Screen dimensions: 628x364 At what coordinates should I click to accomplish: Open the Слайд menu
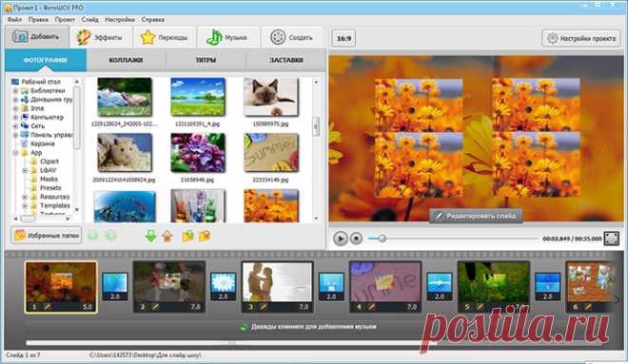[89, 19]
